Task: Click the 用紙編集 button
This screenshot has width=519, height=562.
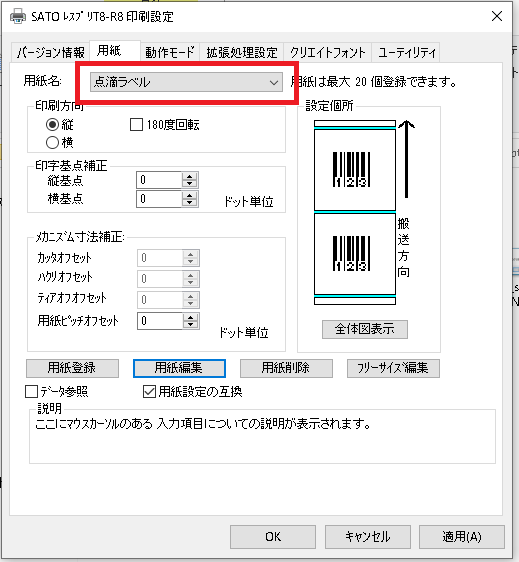Action: pyautogui.click(x=179, y=368)
